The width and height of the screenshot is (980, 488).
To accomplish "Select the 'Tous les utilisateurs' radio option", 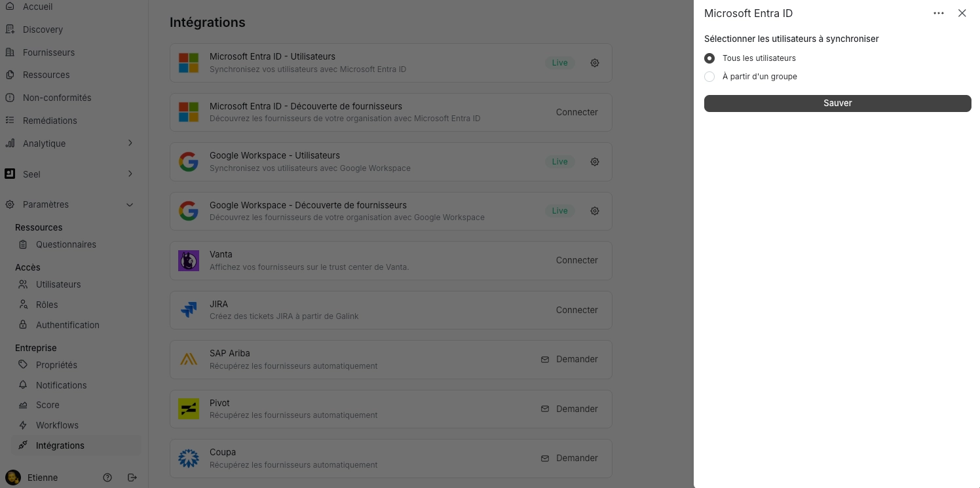I will tap(709, 58).
